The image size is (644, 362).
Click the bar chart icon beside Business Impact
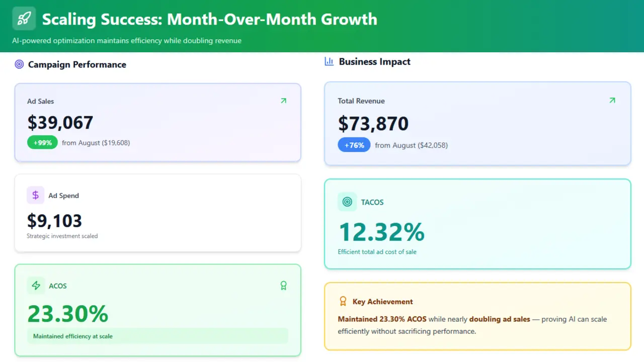pyautogui.click(x=329, y=61)
